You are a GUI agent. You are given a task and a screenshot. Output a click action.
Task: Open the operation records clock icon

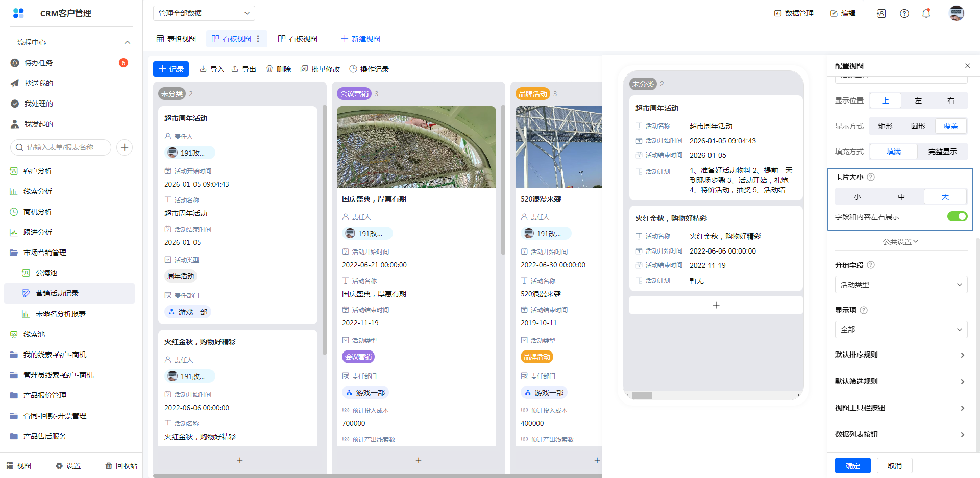coord(353,69)
